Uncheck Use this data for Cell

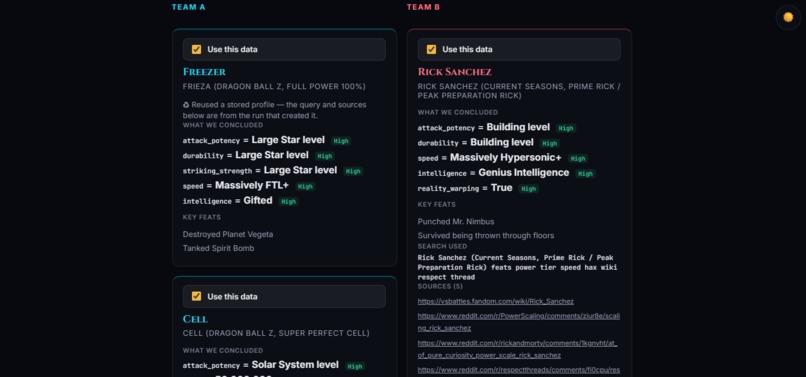(196, 296)
